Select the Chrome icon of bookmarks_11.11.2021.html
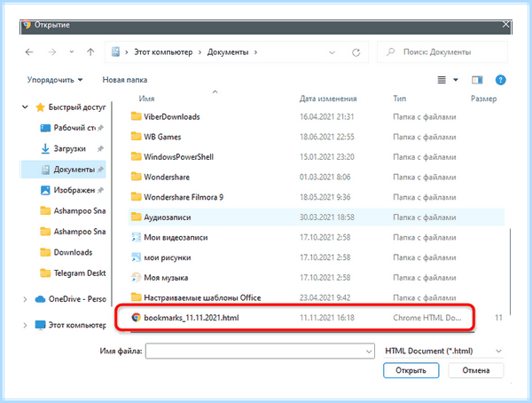The height and width of the screenshot is (403, 532). click(136, 318)
